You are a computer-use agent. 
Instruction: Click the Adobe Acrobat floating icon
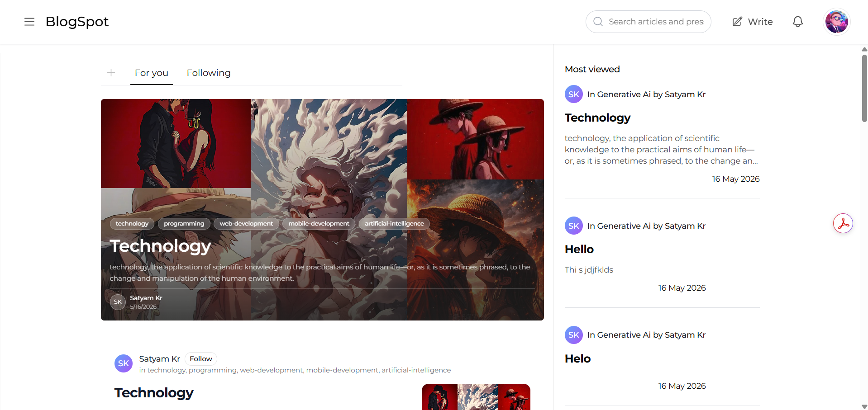click(843, 223)
